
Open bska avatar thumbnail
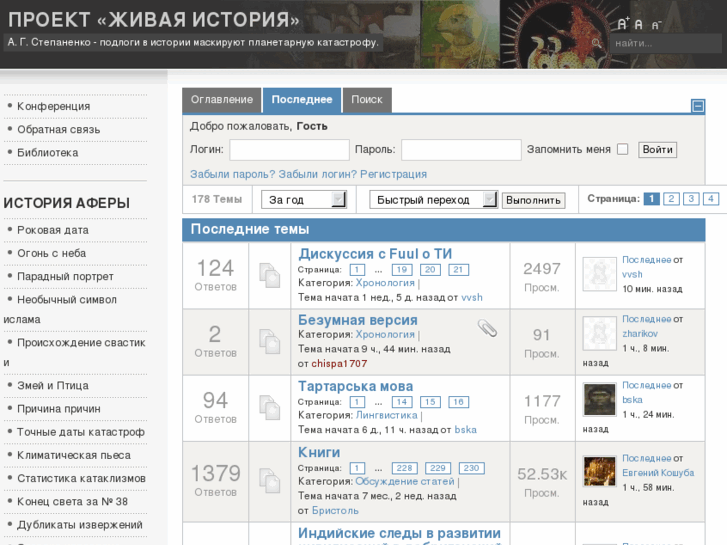[599, 399]
